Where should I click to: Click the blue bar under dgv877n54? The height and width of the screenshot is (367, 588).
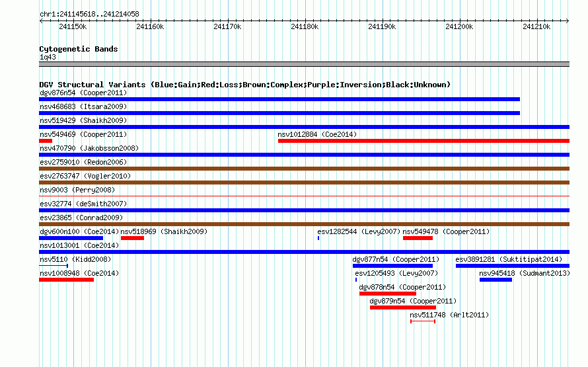(392, 266)
